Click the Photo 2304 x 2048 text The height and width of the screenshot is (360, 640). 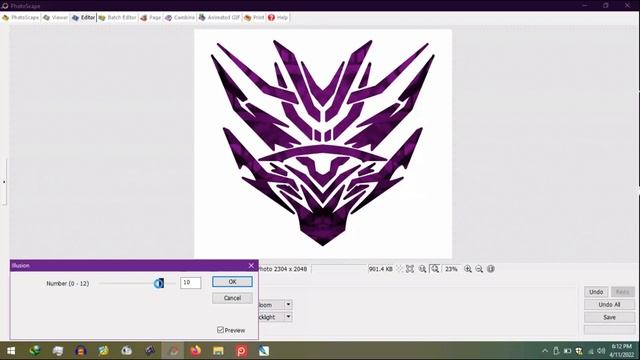283,269
